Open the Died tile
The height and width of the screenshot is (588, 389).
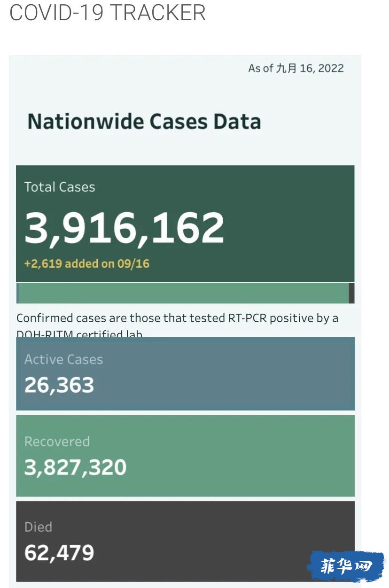tap(185, 542)
